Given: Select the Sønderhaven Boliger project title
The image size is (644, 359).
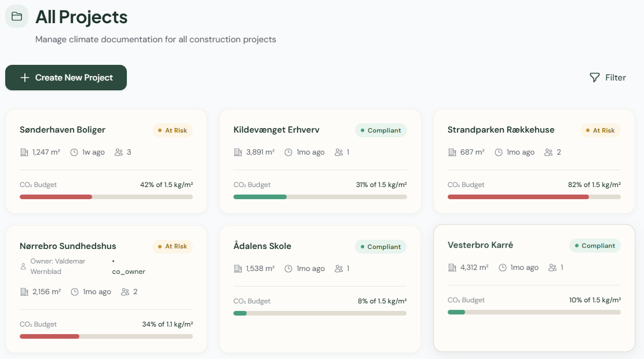Looking at the screenshot, I should pyautogui.click(x=62, y=129).
